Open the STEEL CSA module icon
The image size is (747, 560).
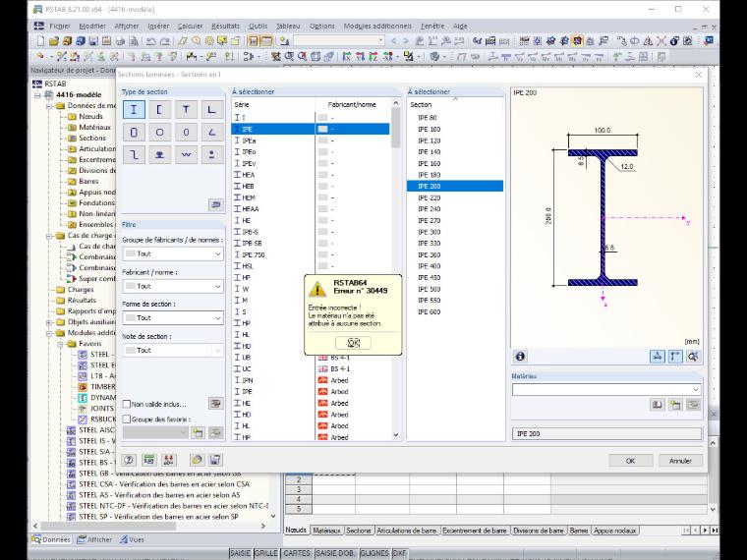(71, 484)
